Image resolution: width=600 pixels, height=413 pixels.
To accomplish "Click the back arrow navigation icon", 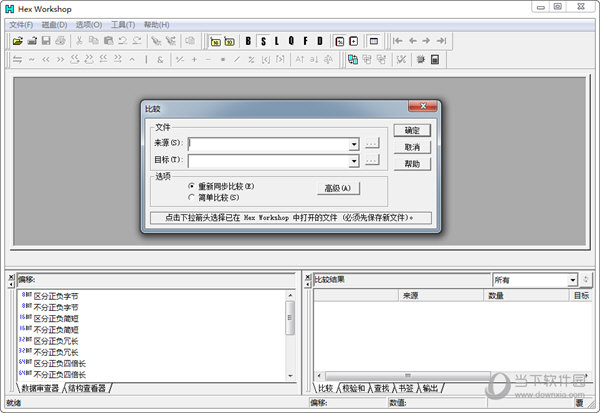I will 412,41.
